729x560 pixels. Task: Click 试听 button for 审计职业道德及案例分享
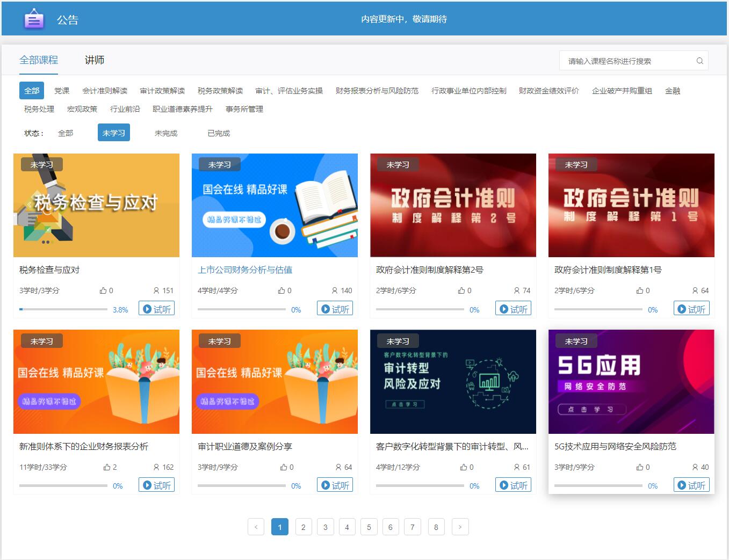click(x=335, y=485)
